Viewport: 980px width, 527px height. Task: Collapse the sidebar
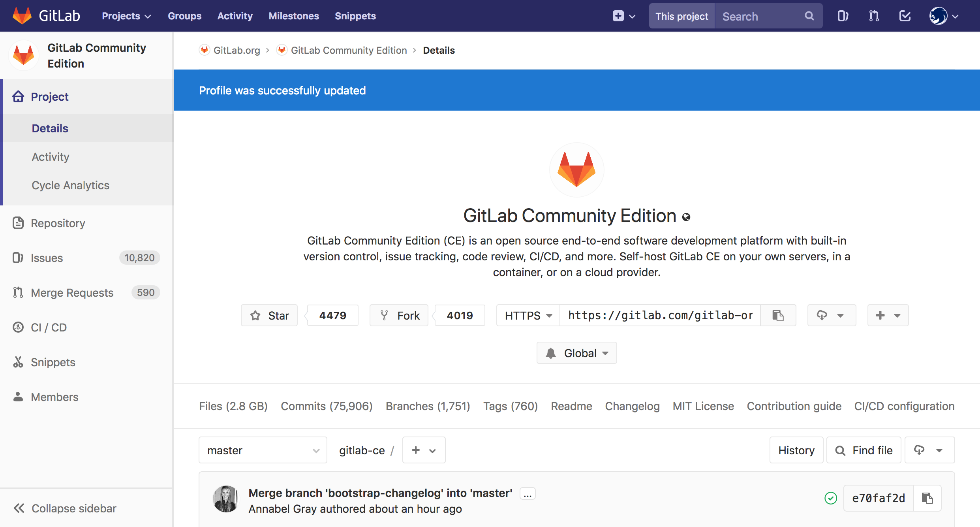(64, 508)
